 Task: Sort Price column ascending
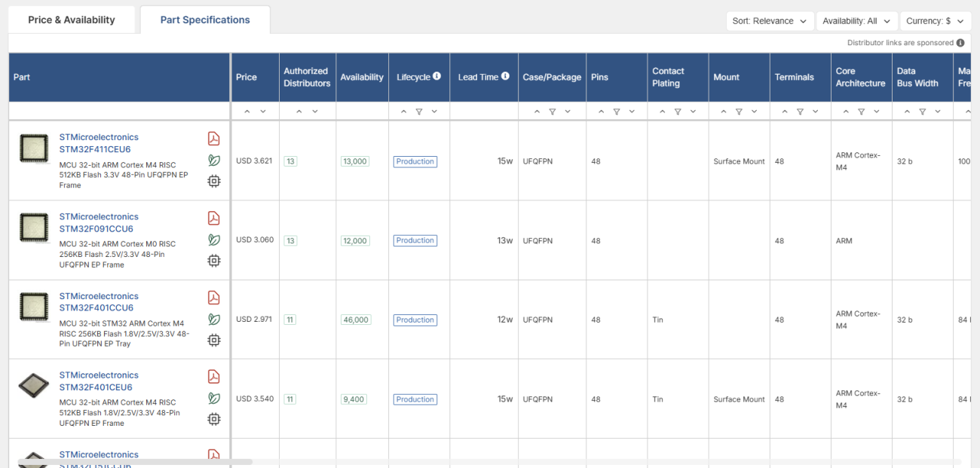(x=247, y=112)
